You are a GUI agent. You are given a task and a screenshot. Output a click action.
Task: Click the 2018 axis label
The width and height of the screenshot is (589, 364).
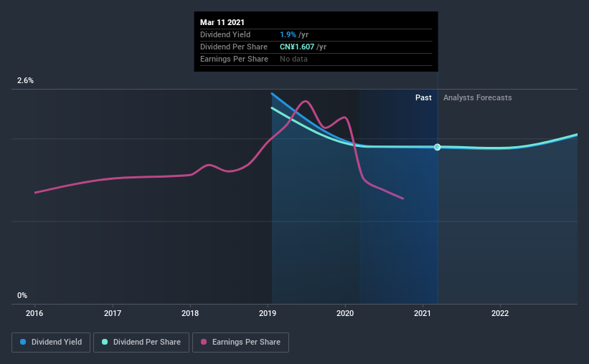click(x=190, y=313)
